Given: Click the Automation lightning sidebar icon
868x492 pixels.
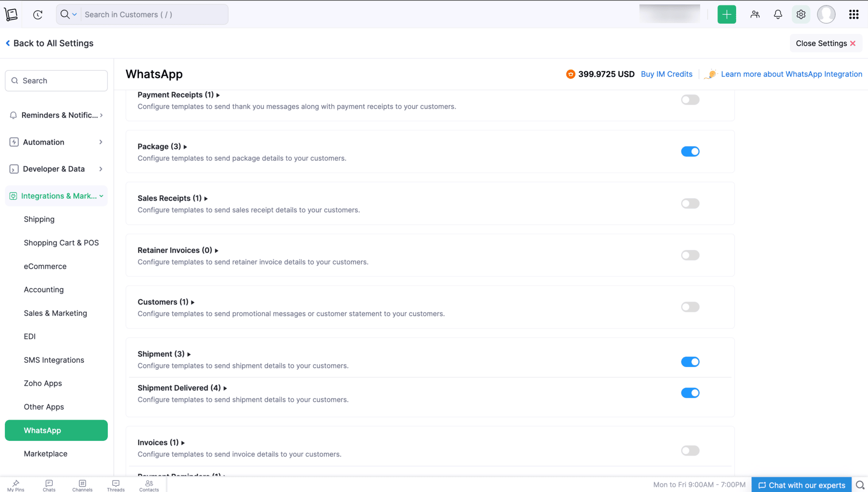Looking at the screenshot, I should click(14, 142).
